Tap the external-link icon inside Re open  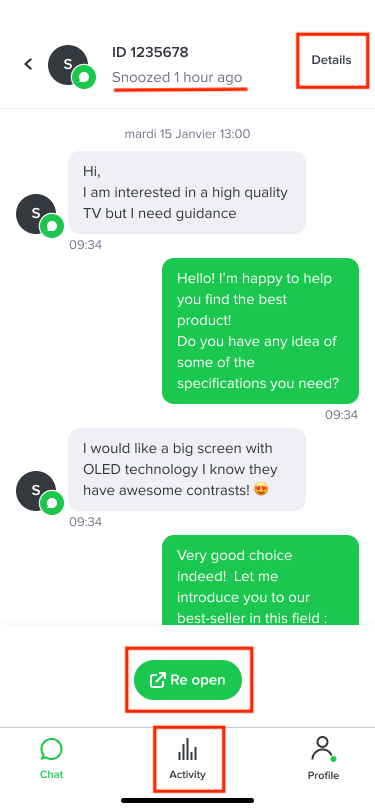pyautogui.click(x=157, y=680)
